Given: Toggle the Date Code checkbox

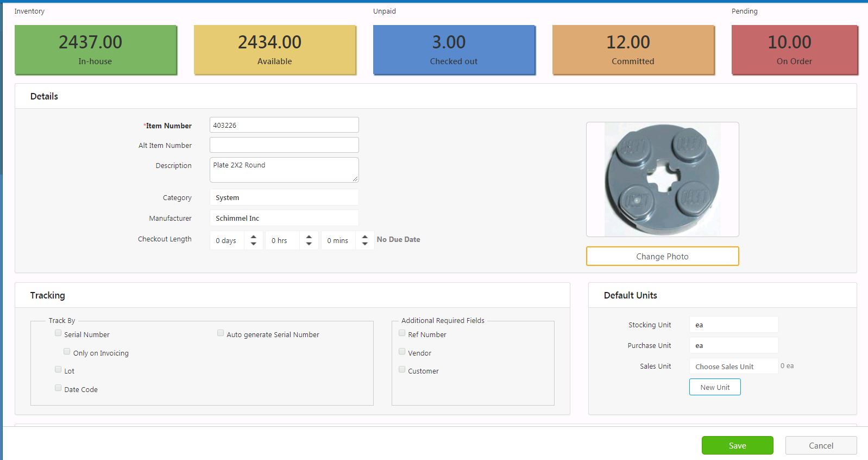Looking at the screenshot, I should coord(58,388).
